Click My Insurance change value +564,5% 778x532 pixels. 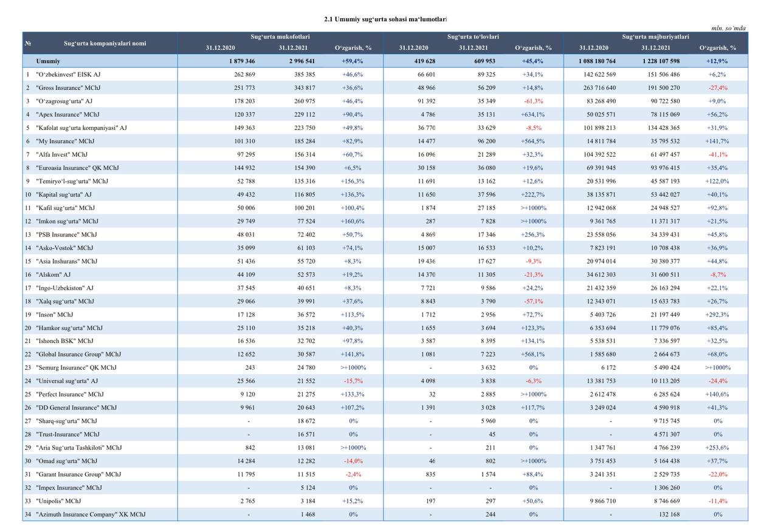tap(533, 142)
